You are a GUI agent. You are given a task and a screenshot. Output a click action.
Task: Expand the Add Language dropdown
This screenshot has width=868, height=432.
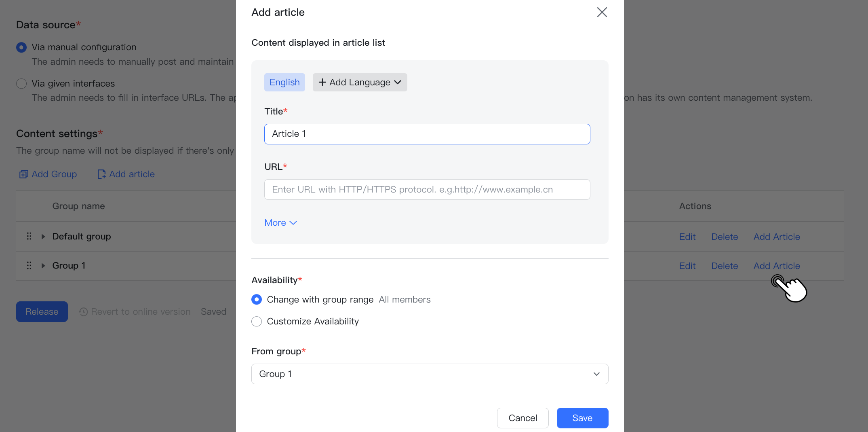398,82
